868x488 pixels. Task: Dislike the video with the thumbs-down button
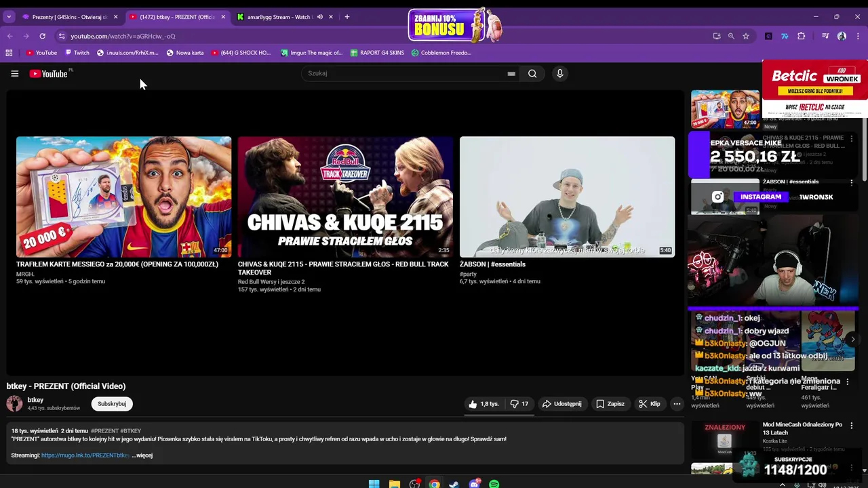coord(519,404)
